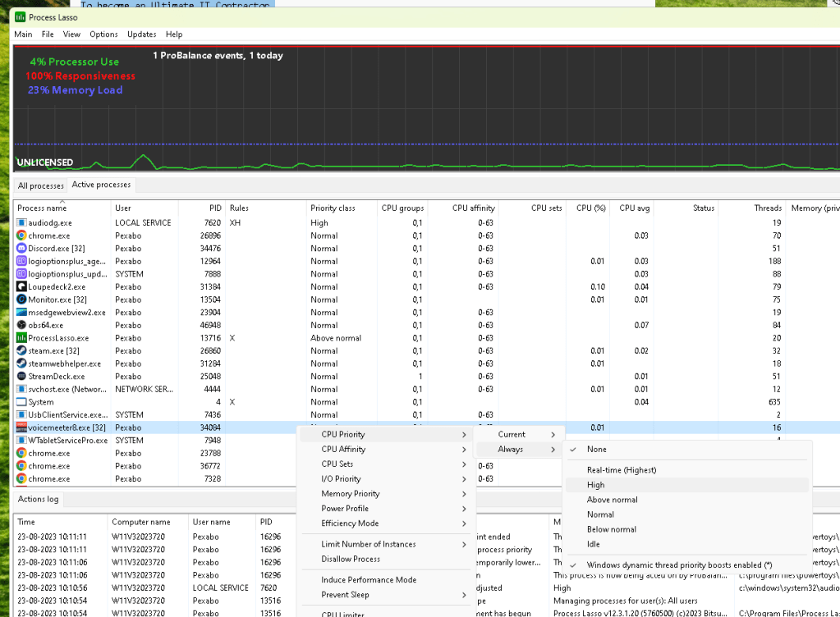Expand the Memory Priority submenu

[384, 494]
